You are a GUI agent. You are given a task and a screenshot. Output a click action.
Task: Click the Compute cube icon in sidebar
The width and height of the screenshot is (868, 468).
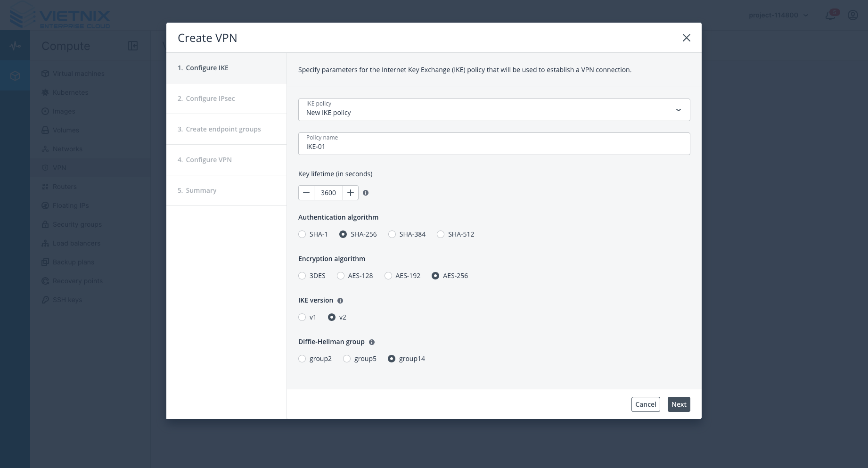point(15,75)
